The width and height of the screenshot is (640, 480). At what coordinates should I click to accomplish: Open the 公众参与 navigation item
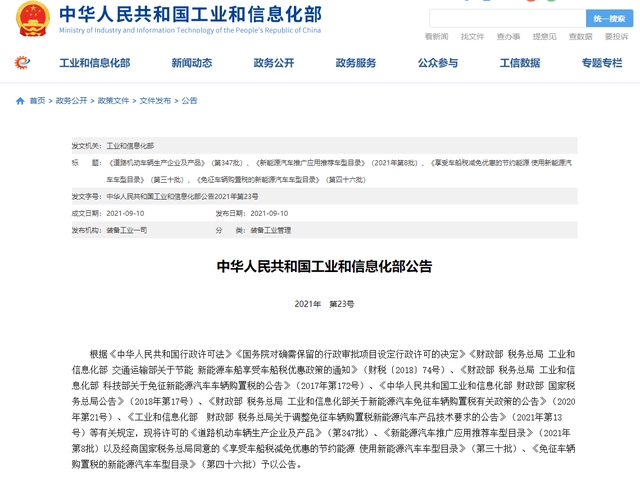click(437, 63)
